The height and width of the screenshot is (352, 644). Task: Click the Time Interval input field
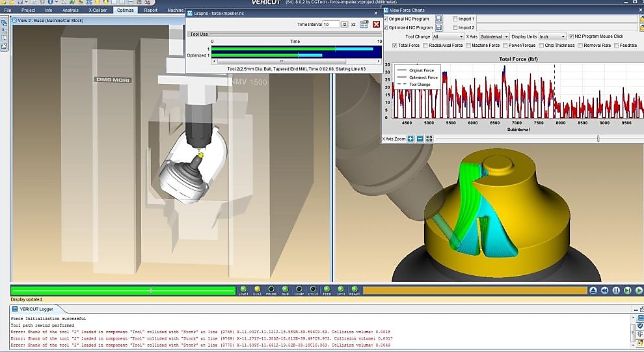click(331, 24)
